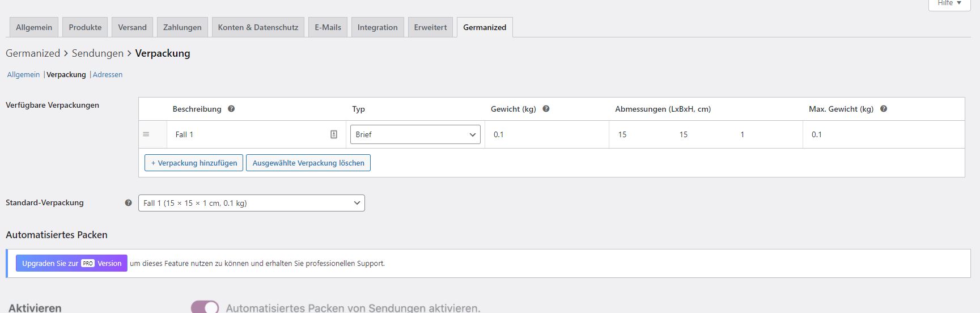Click the Typ column header
This screenshot has height=313, width=980.
pyautogui.click(x=358, y=109)
